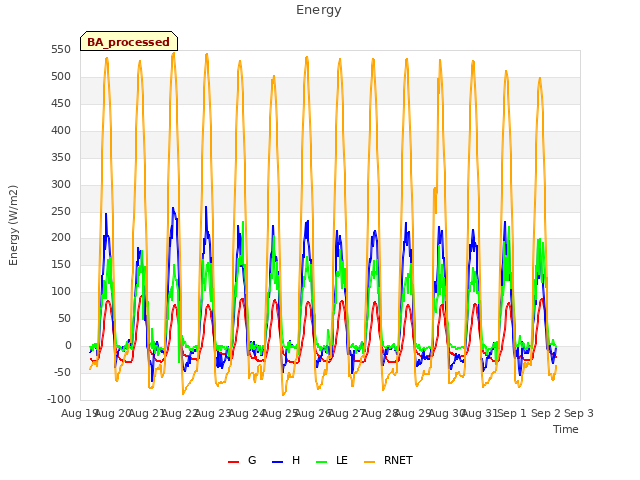The width and height of the screenshot is (640, 480).
Task: Click the orange RNET legend swatch
Action: click(x=369, y=462)
